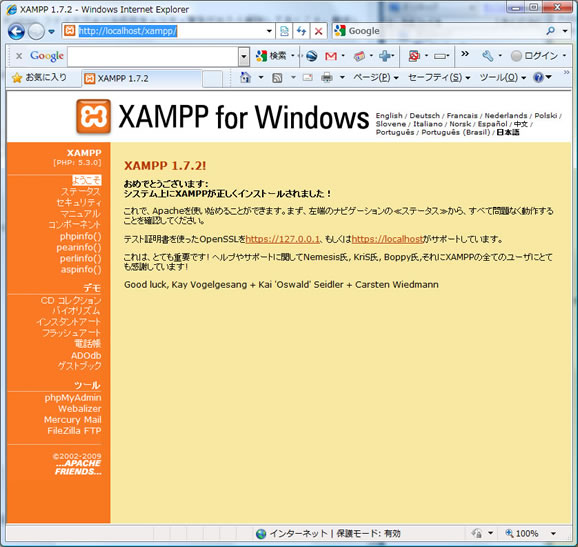The image size is (578, 547).
Task: Open the ツール(O) menu
Action: [502, 77]
